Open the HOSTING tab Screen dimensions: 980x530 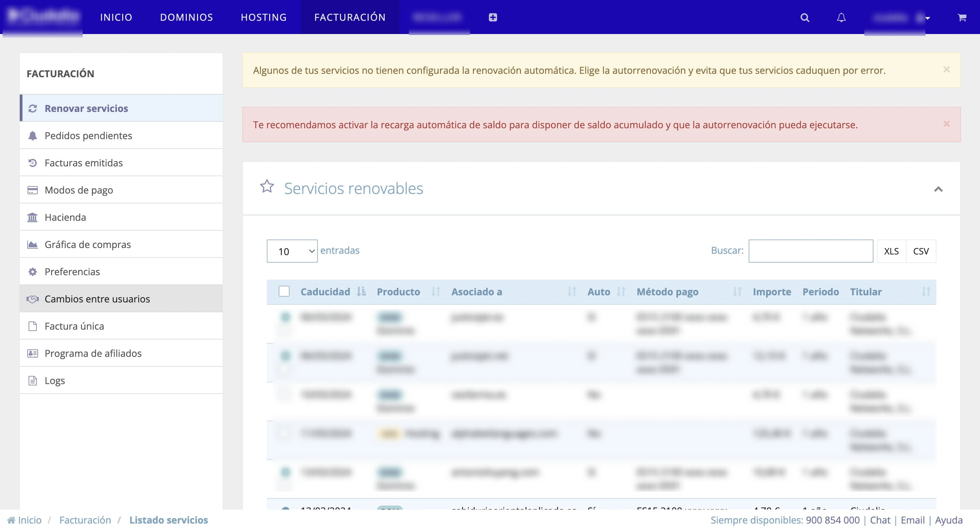(263, 17)
